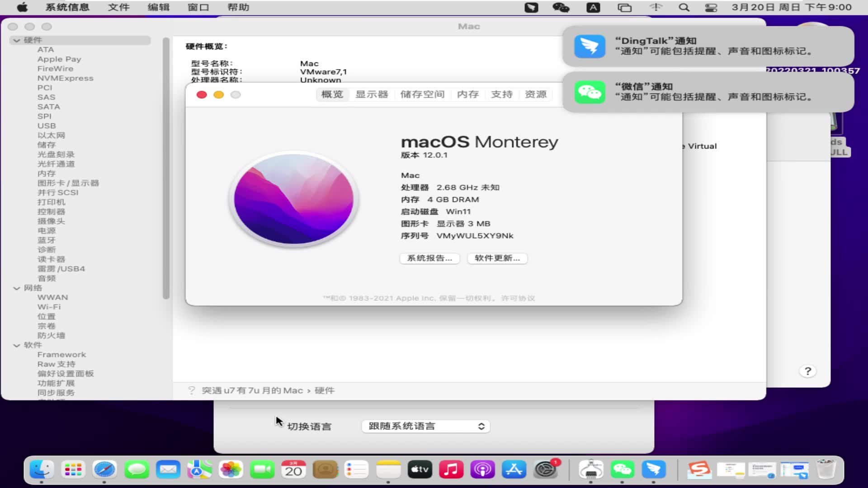
Task: Select the 概览 tab
Action: click(x=332, y=94)
